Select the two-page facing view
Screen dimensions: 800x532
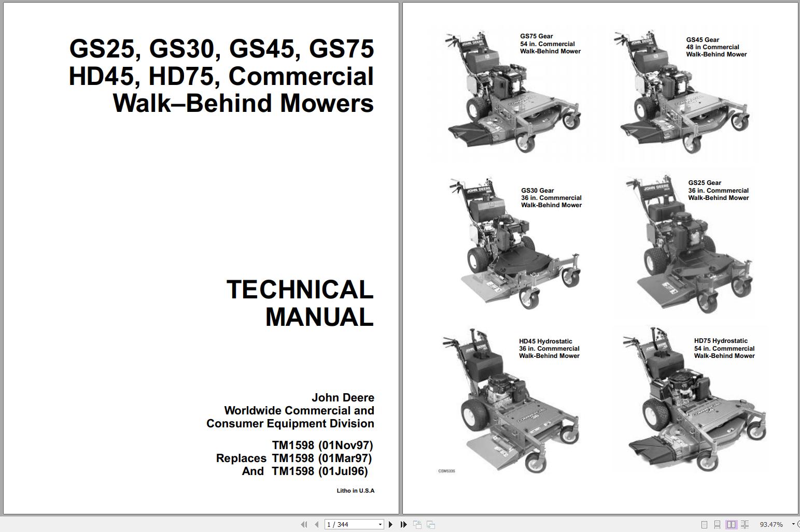[731, 525]
